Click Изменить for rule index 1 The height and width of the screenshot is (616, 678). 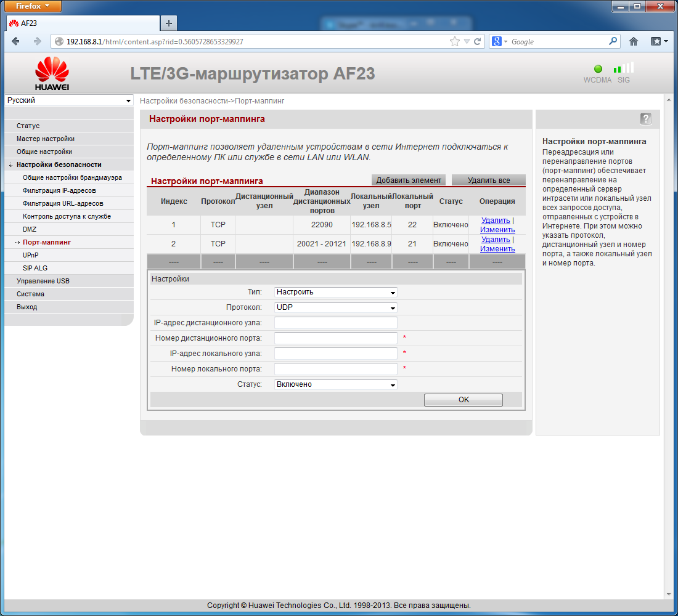(x=497, y=230)
